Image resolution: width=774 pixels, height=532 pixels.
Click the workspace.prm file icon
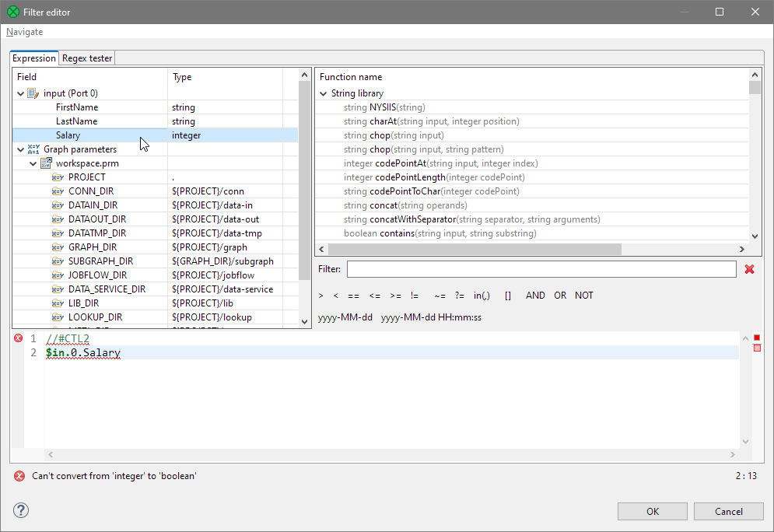tap(46, 163)
